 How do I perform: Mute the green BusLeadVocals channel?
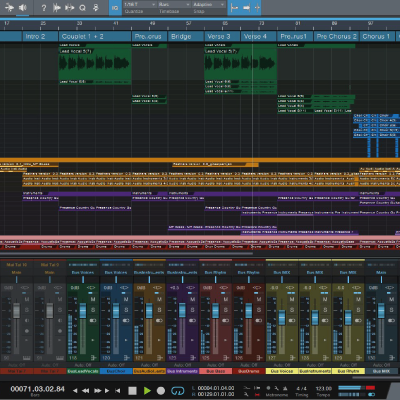point(93,299)
